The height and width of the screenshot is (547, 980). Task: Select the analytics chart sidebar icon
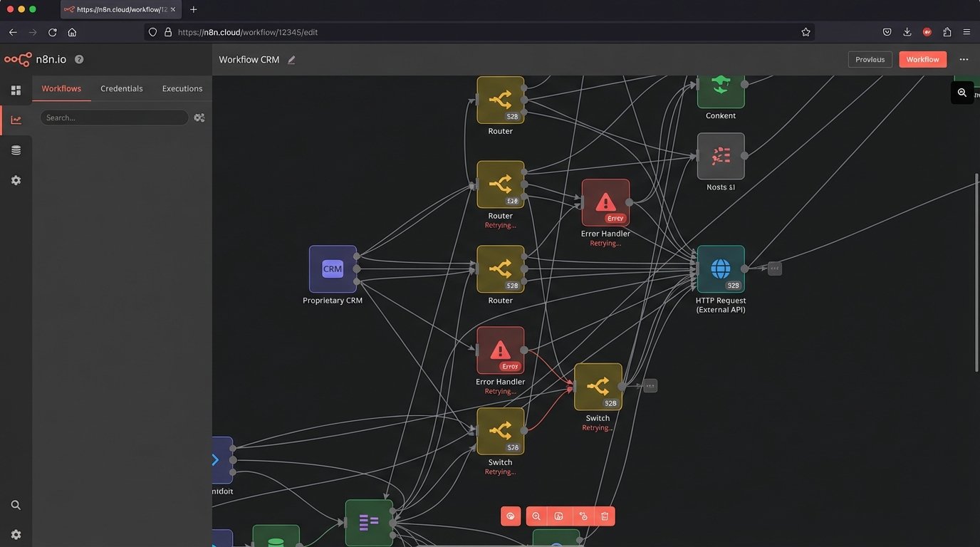point(16,120)
